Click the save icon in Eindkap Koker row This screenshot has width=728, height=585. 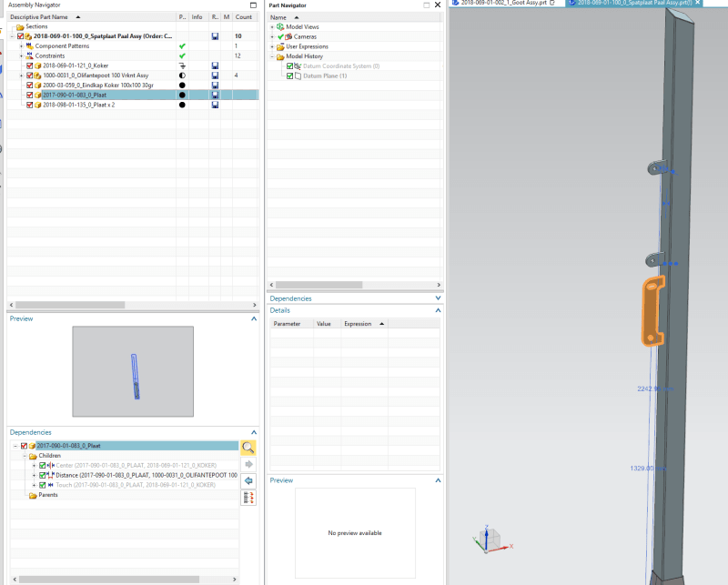tap(215, 86)
